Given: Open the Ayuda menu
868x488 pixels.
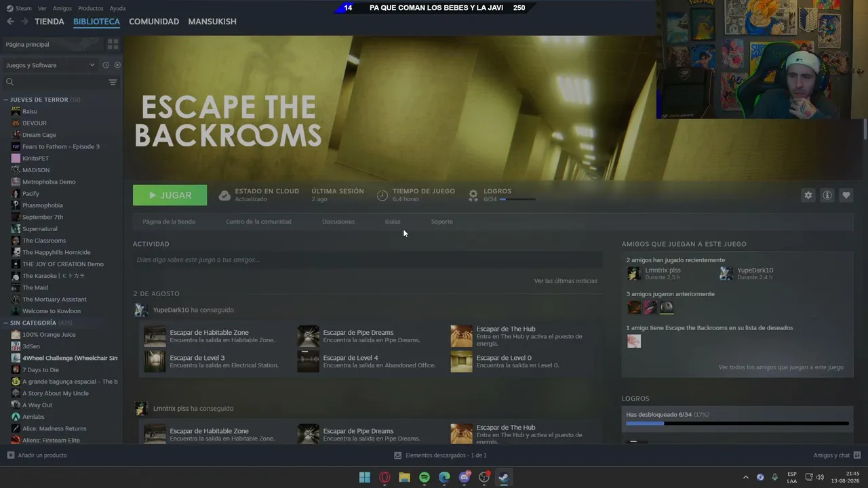Looking at the screenshot, I should pyautogui.click(x=117, y=8).
